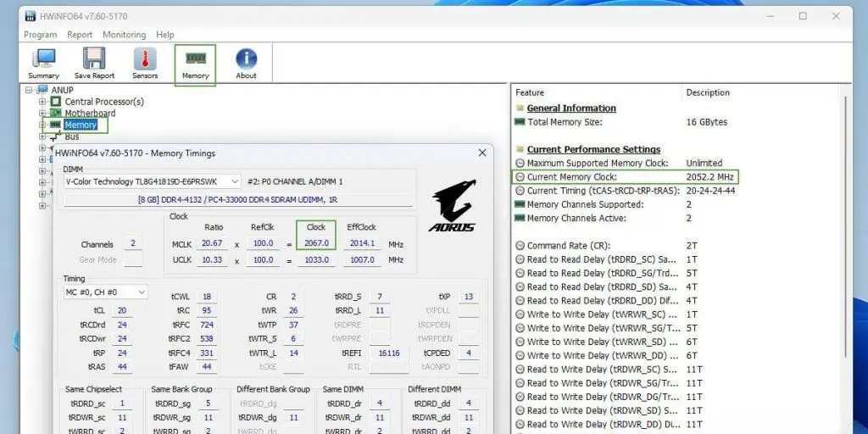Click the HWiNFO64 title bar app icon
868x434 pixels.
(x=31, y=15)
